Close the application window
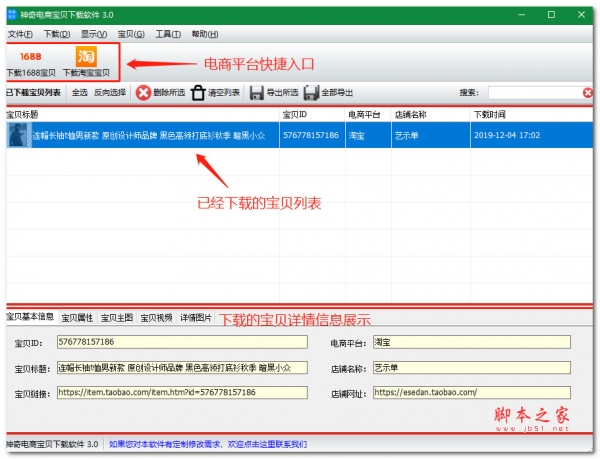Image resolution: width=600 pixels, height=459 pixels. coord(582,15)
